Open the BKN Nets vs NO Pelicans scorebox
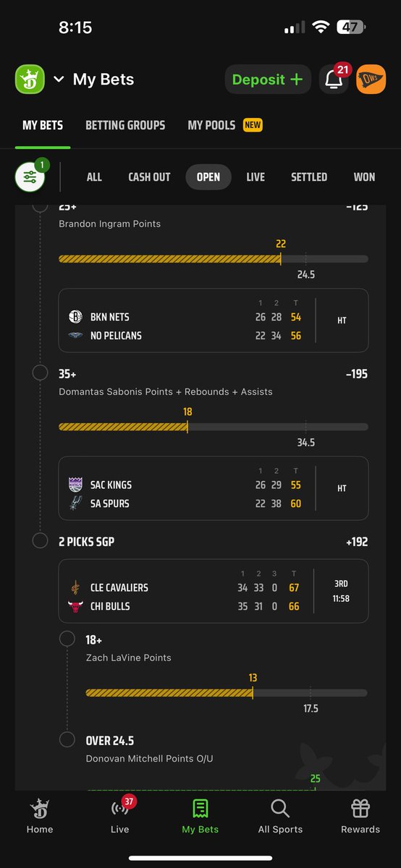 [x=214, y=320]
